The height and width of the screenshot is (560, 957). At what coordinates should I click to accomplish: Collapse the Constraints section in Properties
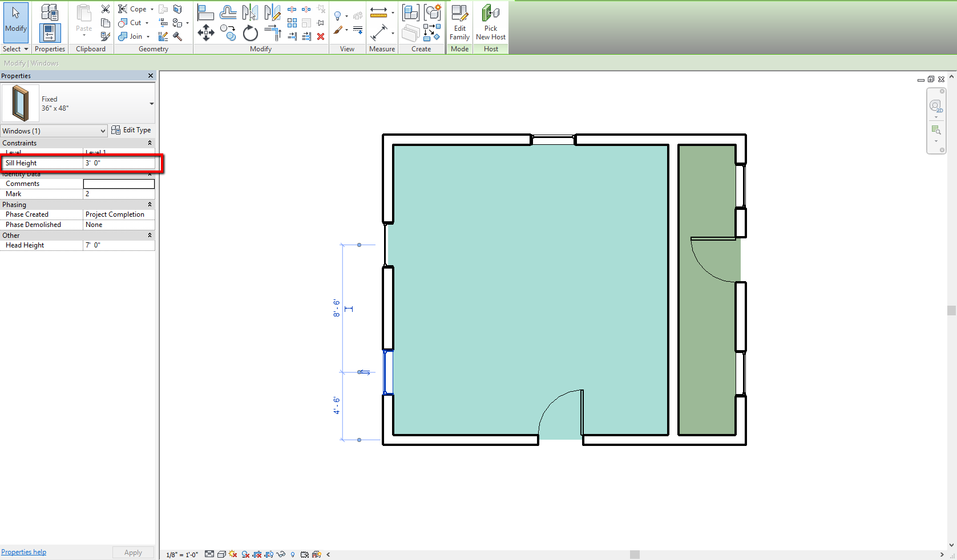tap(149, 143)
